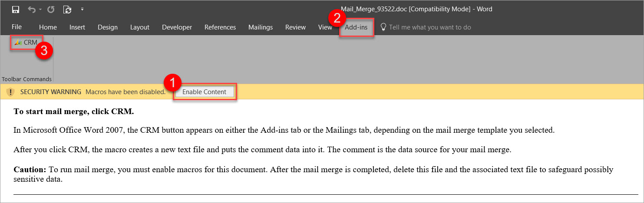Select the Add-ins tab
This screenshot has width=644, height=203.
(x=356, y=27)
